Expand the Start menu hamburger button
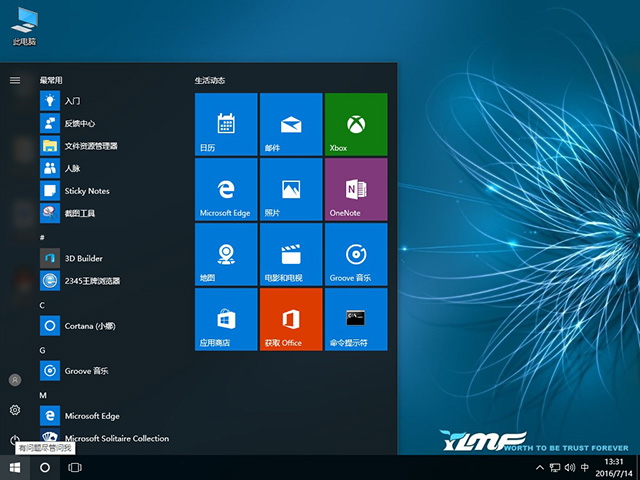Image resolution: width=640 pixels, height=480 pixels. (15, 80)
